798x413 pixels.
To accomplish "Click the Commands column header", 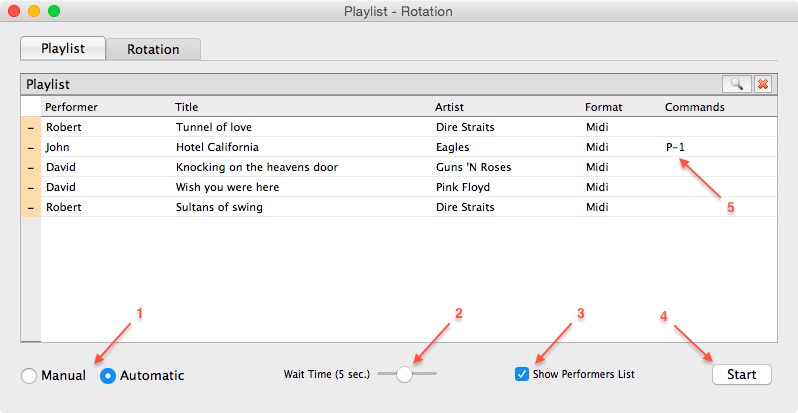I will tap(695, 107).
